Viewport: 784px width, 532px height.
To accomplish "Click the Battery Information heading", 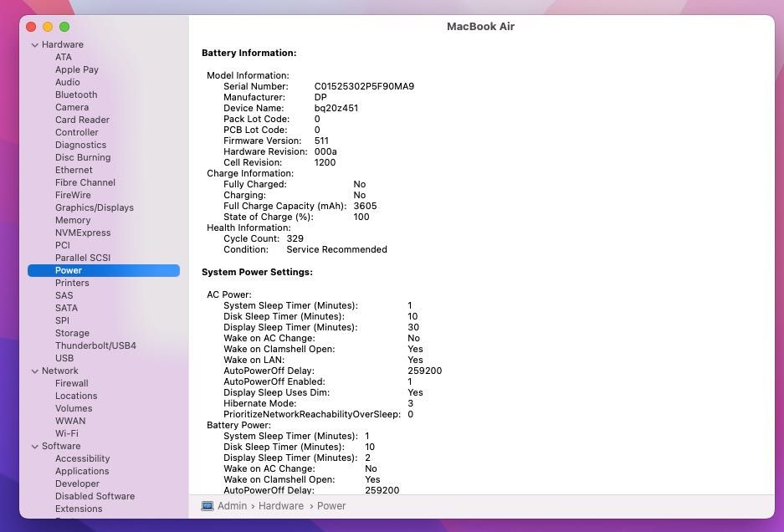I will click(x=249, y=53).
